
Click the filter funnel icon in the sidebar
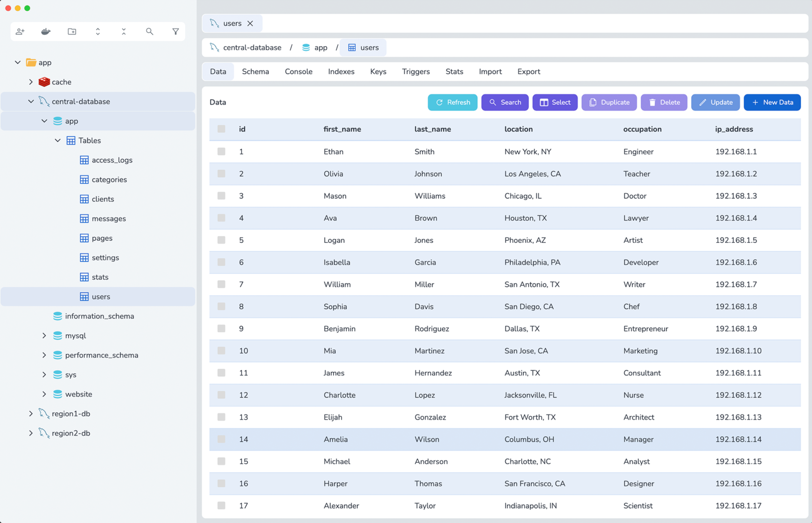click(175, 32)
